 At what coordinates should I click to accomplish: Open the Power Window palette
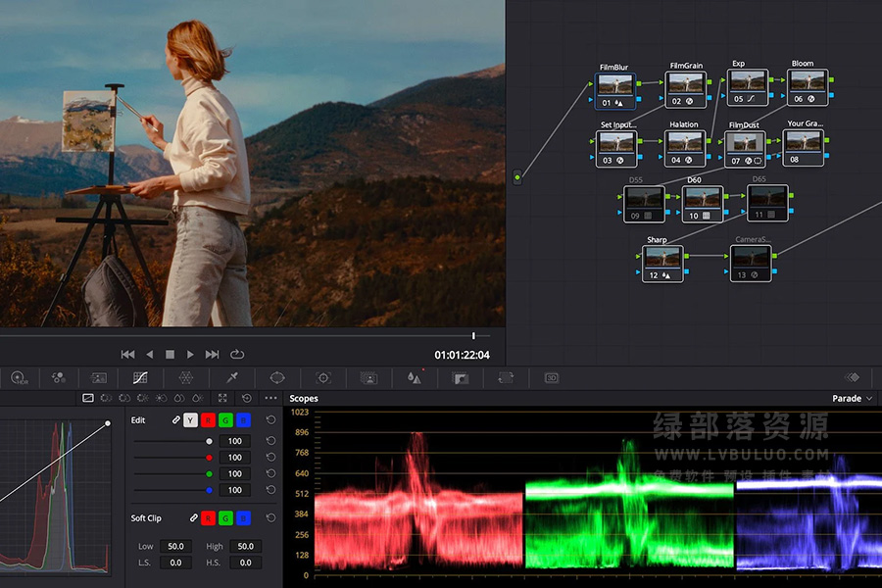click(x=277, y=377)
